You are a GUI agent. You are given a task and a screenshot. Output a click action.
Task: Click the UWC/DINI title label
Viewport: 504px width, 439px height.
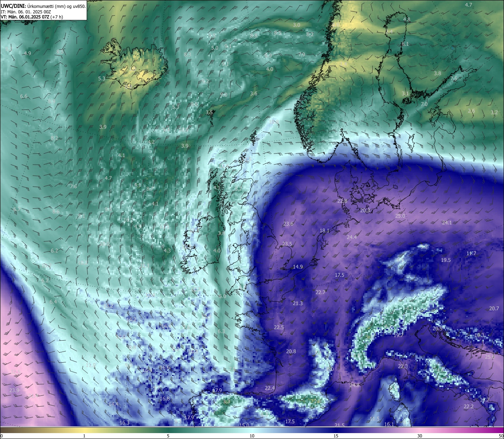(13, 6)
